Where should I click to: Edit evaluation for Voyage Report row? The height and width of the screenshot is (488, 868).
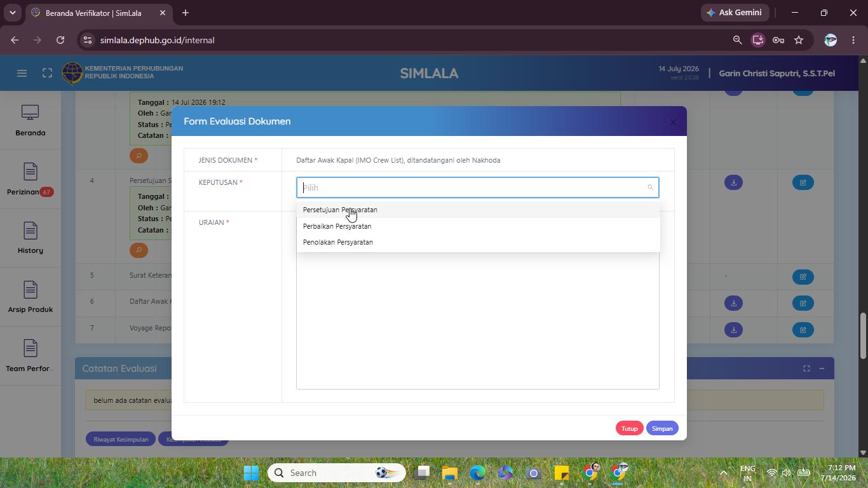pyautogui.click(x=803, y=330)
